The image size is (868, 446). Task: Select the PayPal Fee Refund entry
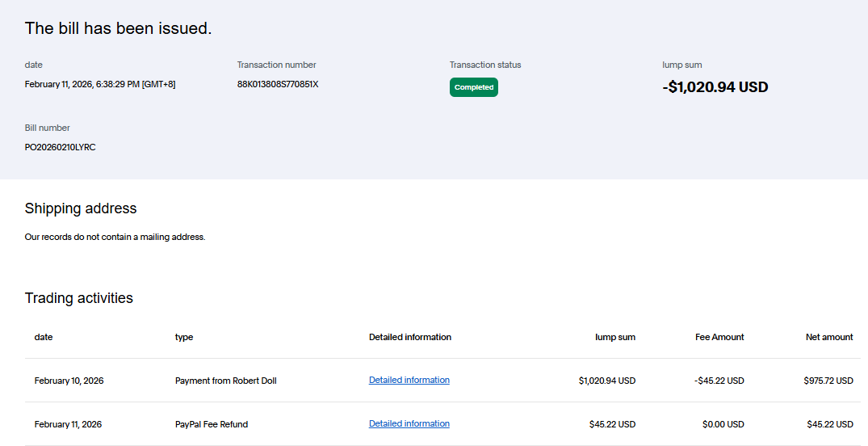pos(212,424)
